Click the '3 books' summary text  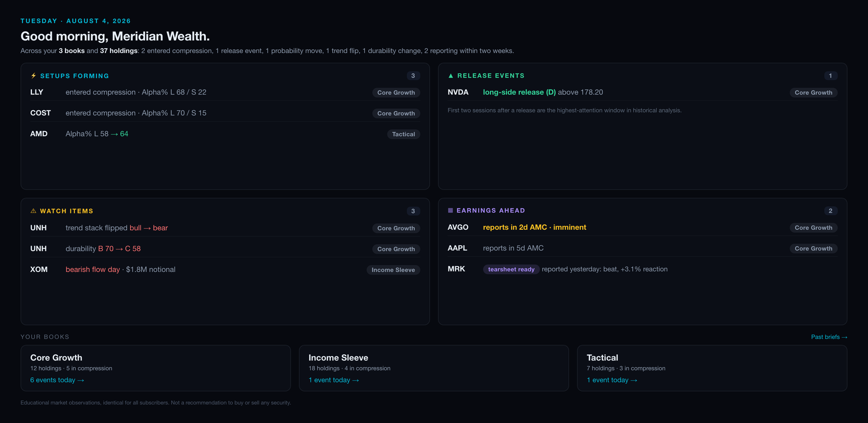pos(72,51)
